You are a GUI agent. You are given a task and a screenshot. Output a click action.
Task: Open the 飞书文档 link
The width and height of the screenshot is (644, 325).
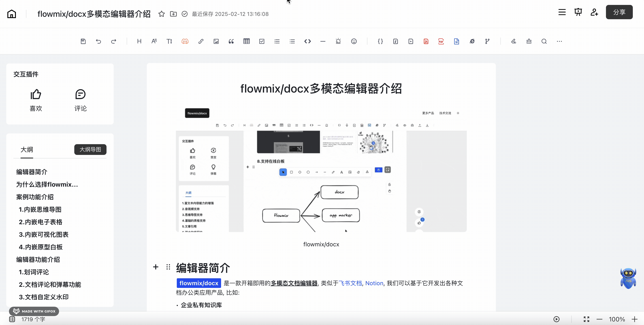(x=350, y=283)
